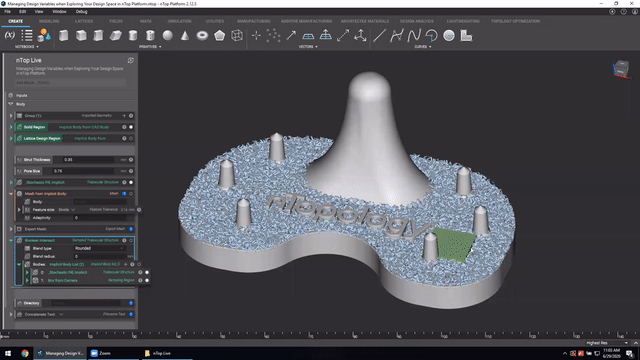Toggle visibility of Group imported geometry
Viewport: 640px width, 360px height.
pyautogui.click(x=131, y=116)
